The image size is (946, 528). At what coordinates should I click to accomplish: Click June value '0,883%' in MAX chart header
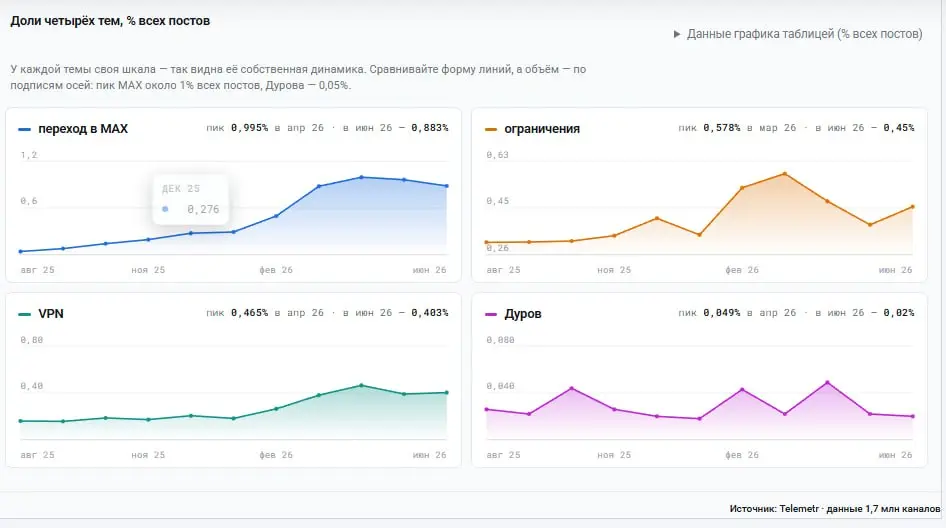[430, 128]
